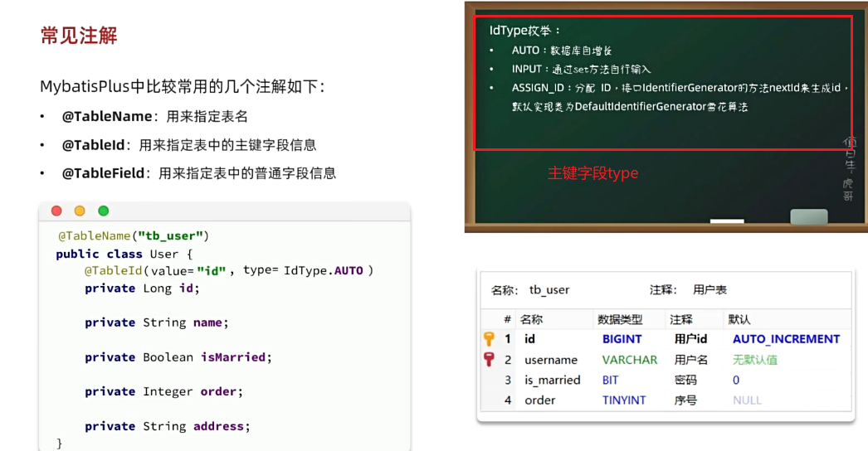Click DefaultIdentifierGenerator text on blackboard
The image size is (868, 451).
pos(640,107)
